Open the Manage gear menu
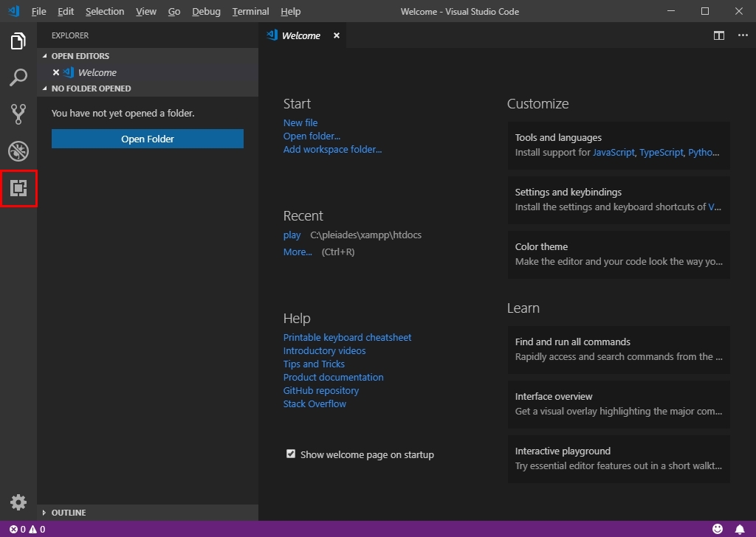 coord(18,502)
